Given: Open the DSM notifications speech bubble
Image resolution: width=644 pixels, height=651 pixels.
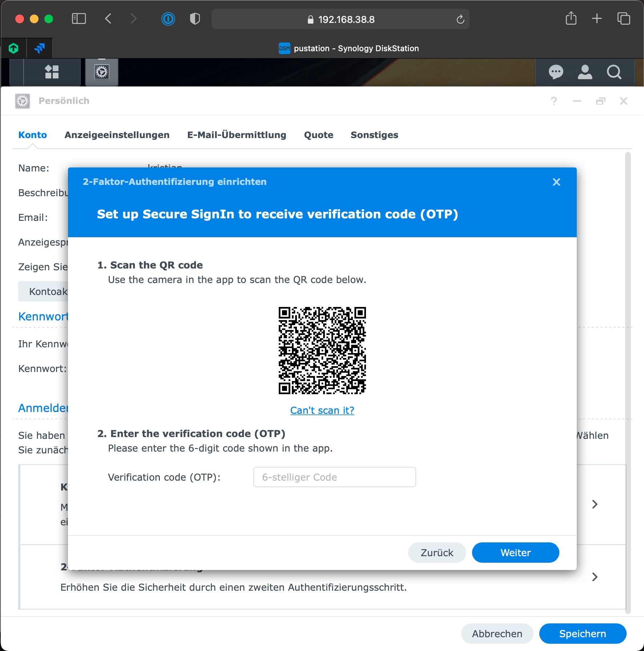Looking at the screenshot, I should (x=556, y=72).
